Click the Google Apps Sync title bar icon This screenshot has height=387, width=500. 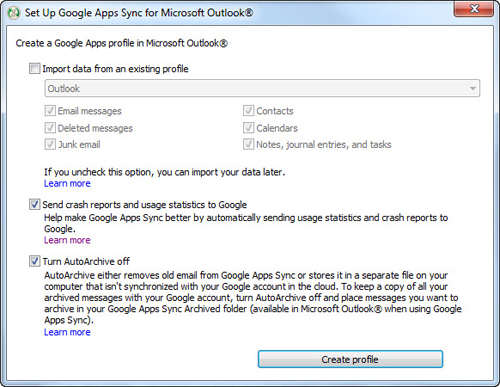[x=13, y=13]
